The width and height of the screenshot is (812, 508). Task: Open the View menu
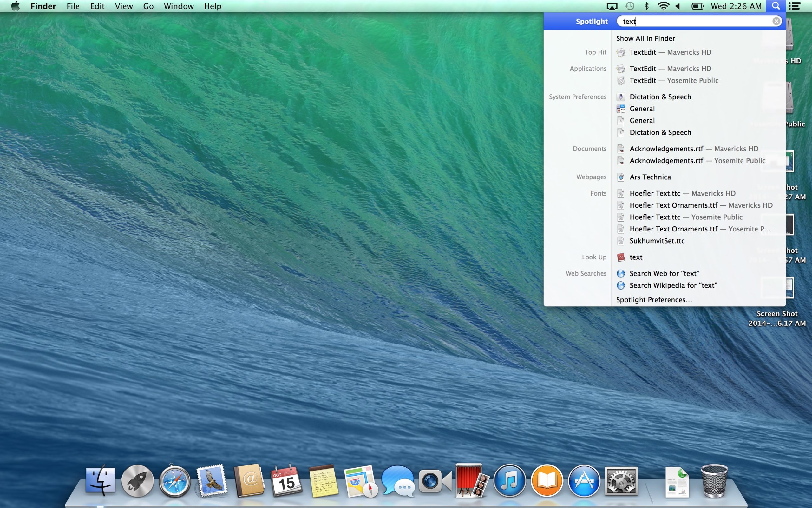124,6
